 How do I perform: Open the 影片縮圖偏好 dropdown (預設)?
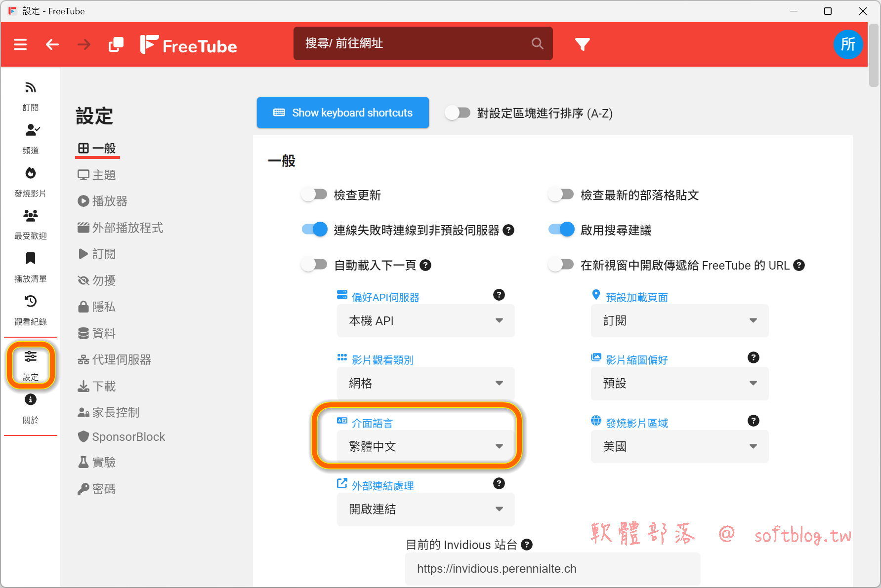[680, 384]
